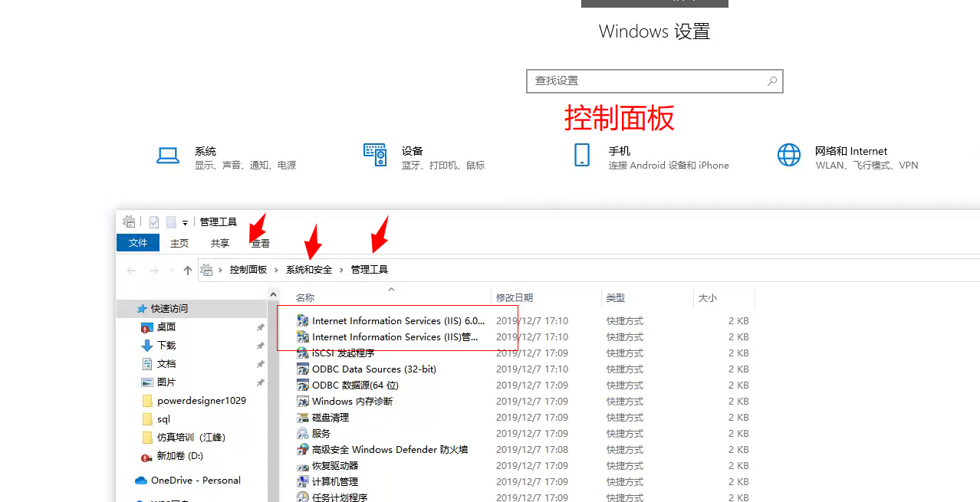
Task: Click the pin icon next to 图片
Action: 260,382
